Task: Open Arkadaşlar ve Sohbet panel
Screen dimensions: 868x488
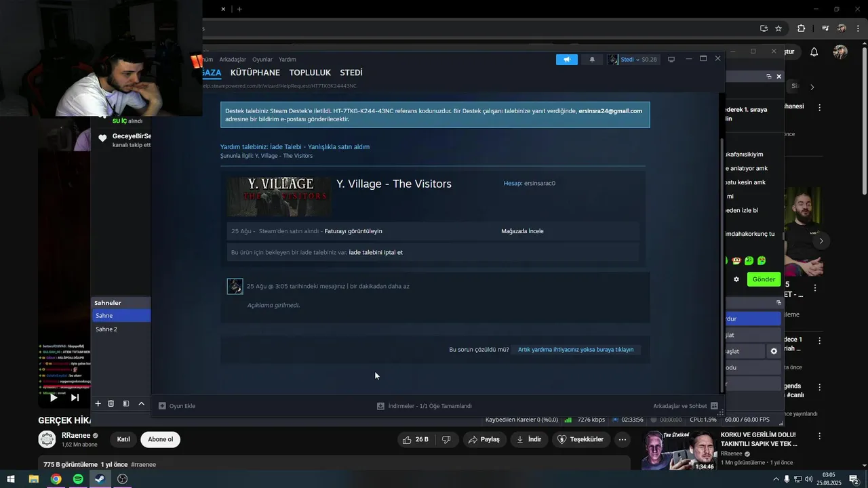Action: coord(686,406)
